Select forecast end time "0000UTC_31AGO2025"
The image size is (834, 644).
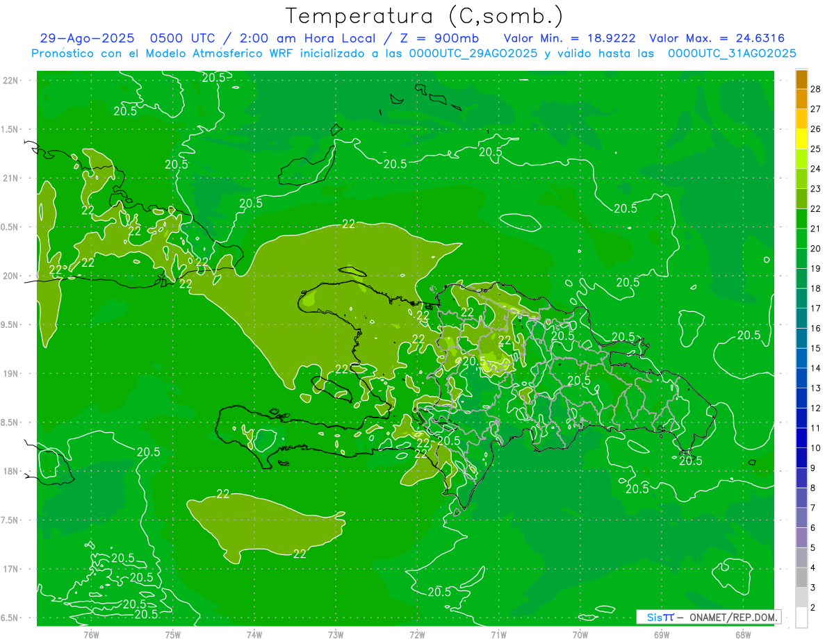(732, 53)
